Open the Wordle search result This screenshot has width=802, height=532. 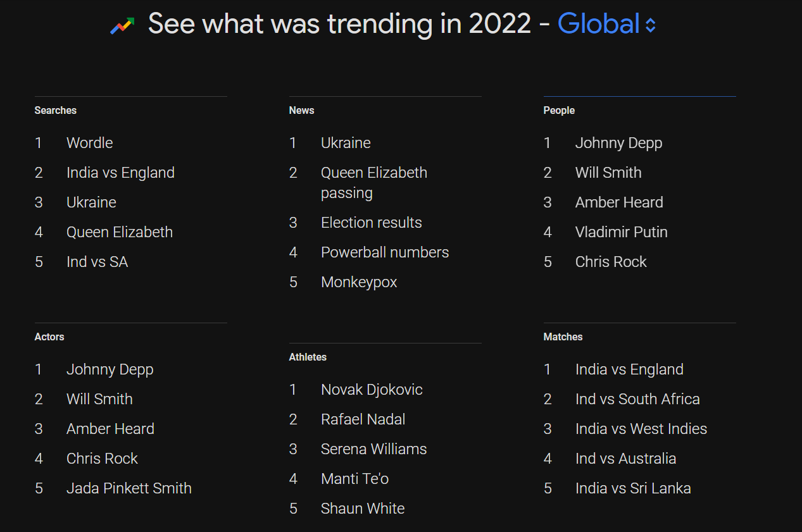click(89, 143)
